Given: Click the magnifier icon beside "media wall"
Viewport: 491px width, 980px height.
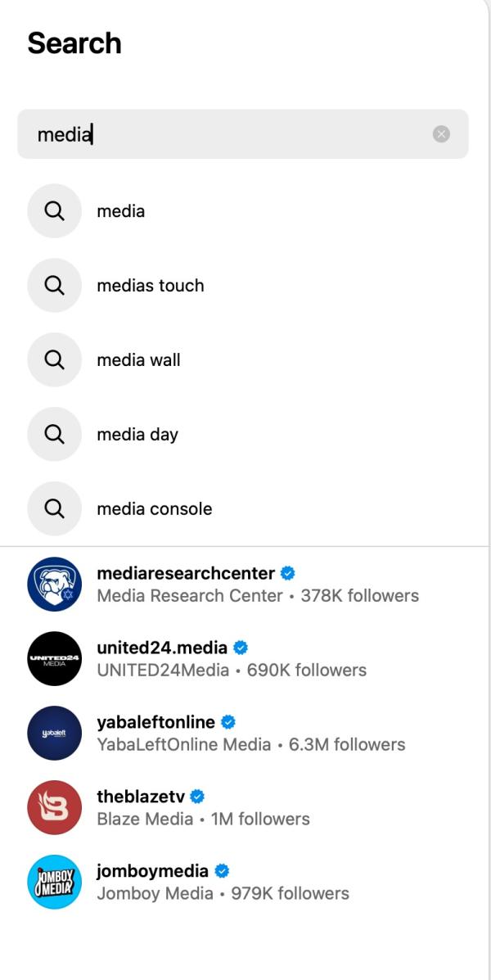Looking at the screenshot, I should pos(54,360).
